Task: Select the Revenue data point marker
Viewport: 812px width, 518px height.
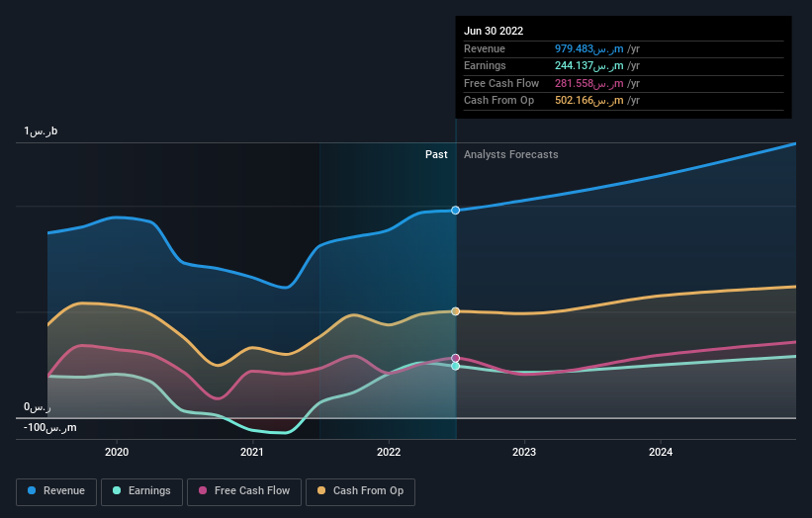Action: (455, 211)
